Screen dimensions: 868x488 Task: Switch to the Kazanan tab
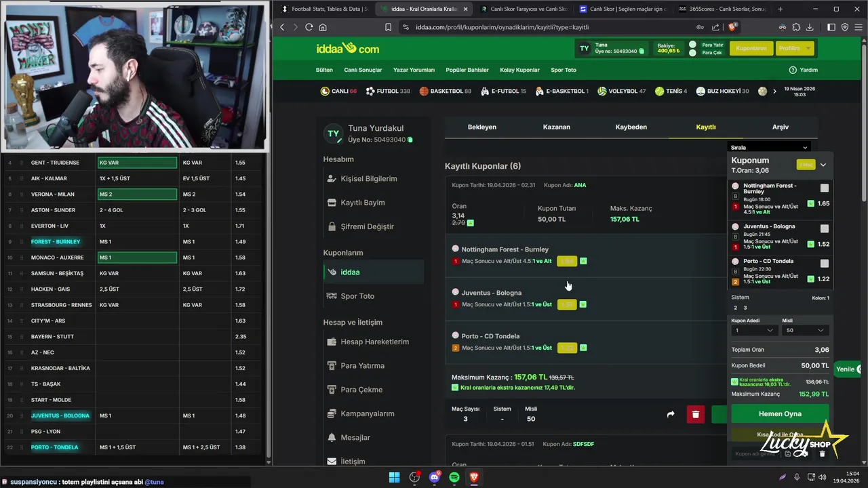[x=557, y=127]
